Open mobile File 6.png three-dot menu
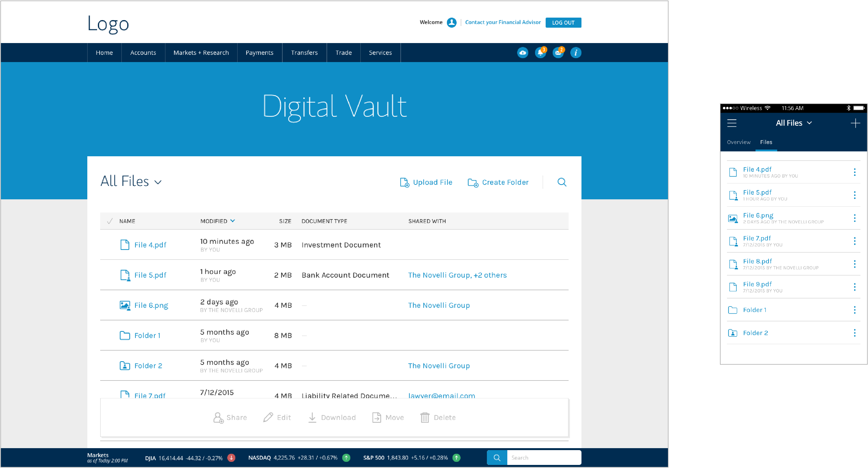This screenshot has height=468, width=868. tap(855, 218)
